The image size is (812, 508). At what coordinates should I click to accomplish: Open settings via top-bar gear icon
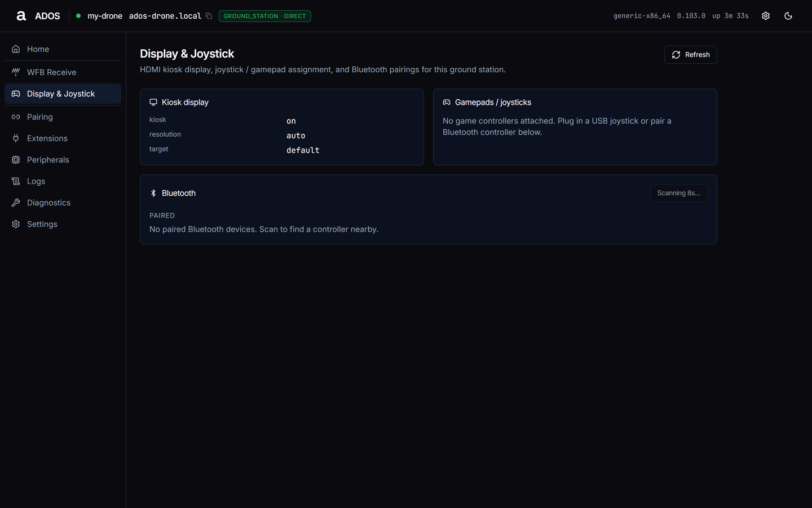tap(766, 16)
